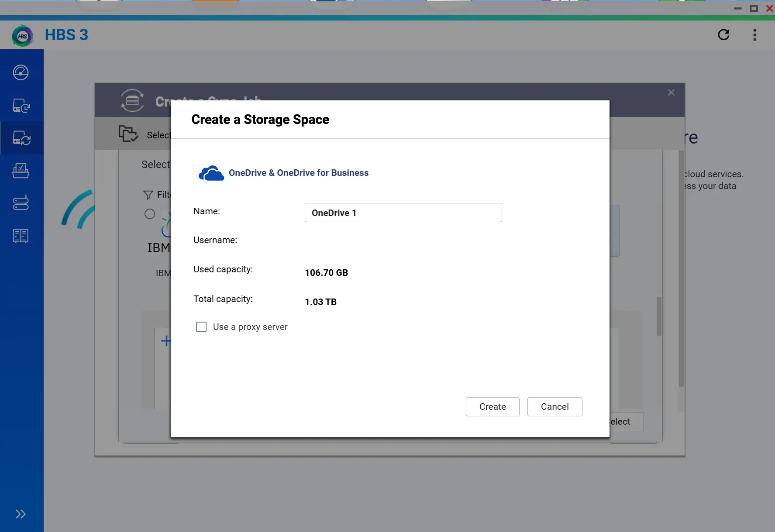Enable Use a proxy server checkbox
This screenshot has height=532, width=775.
[x=201, y=327]
